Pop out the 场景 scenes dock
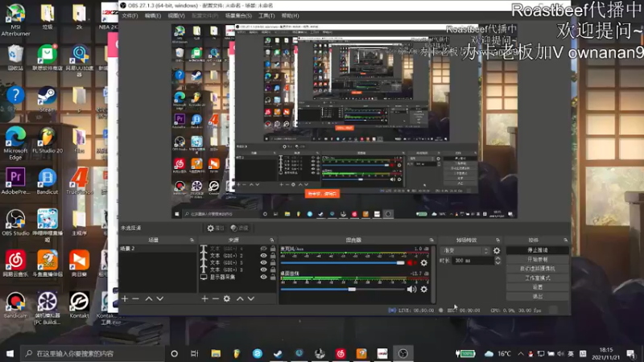644x362 pixels. [192, 240]
